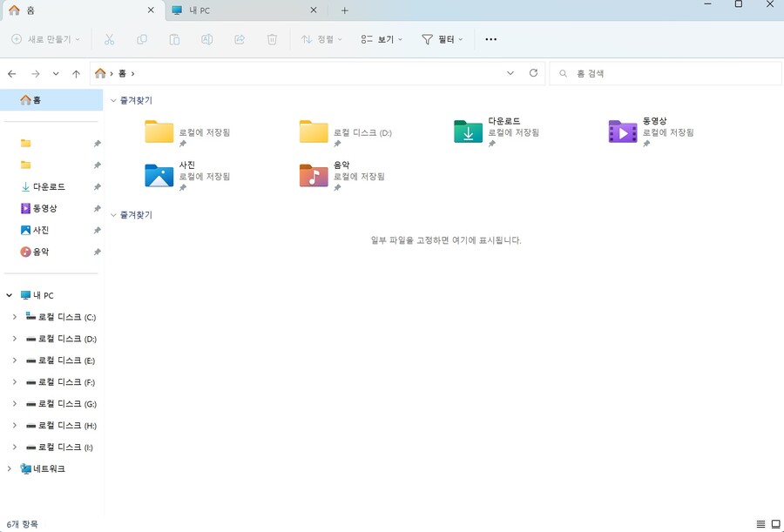Minimize the File Explorer window
Viewport: 784px width, 532px height.
coord(707,4)
